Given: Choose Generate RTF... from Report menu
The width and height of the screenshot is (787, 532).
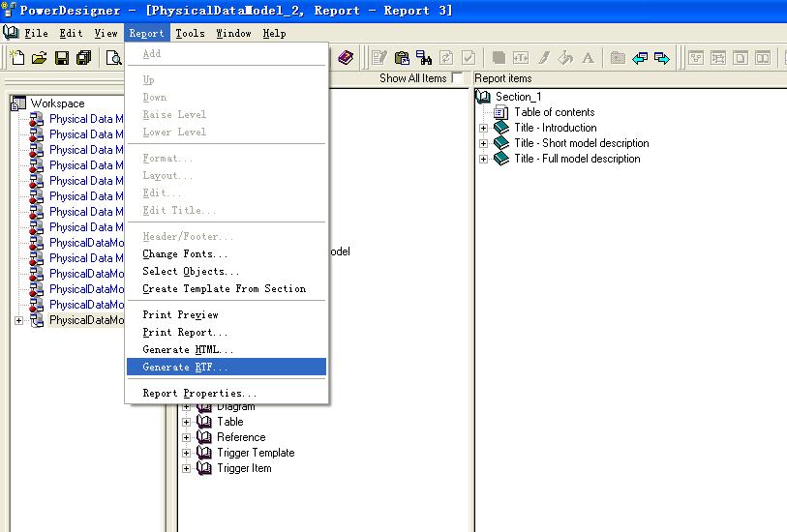Looking at the screenshot, I should [x=227, y=367].
